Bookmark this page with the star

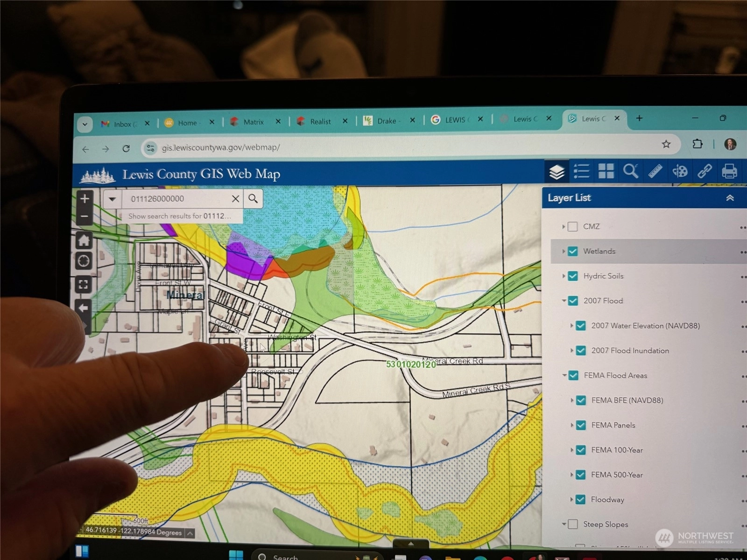point(666,144)
